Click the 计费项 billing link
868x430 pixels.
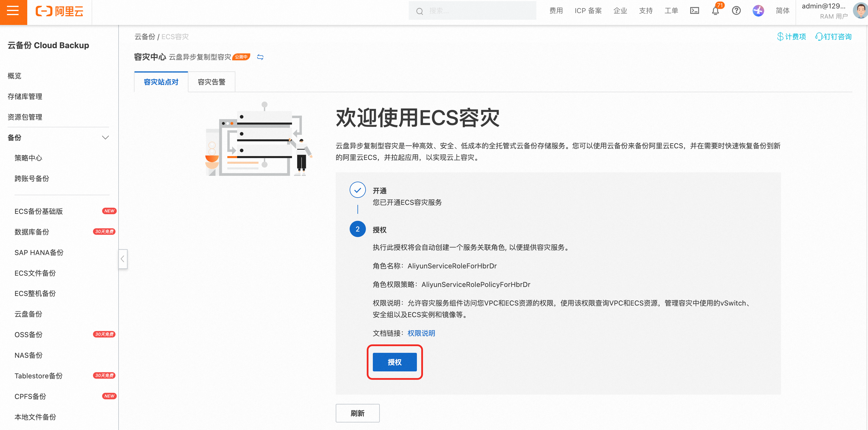(x=791, y=37)
